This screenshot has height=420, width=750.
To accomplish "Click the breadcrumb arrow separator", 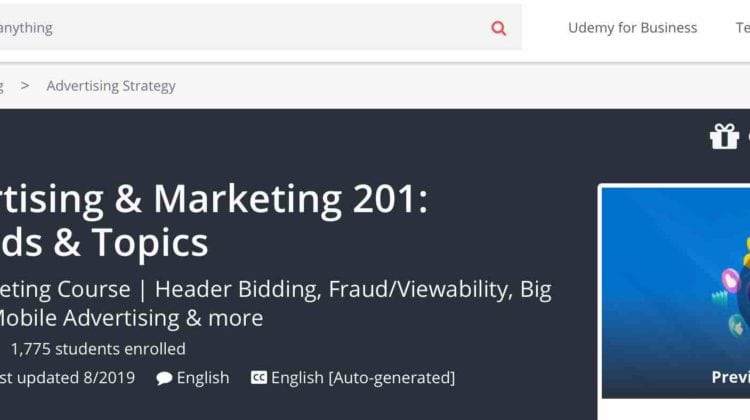I will pyautogui.click(x=25, y=86).
